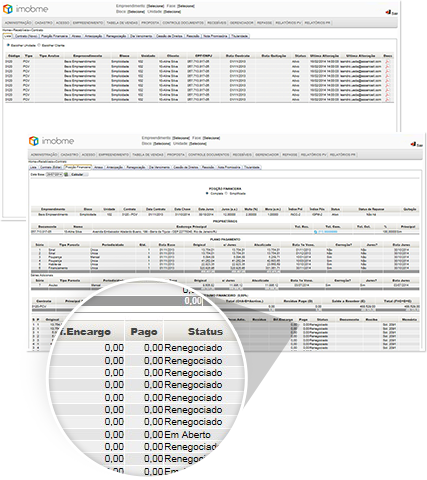Screen dimensions: 427x480
Task: Switch to Titularidade tab in front window
Action: coord(251,167)
